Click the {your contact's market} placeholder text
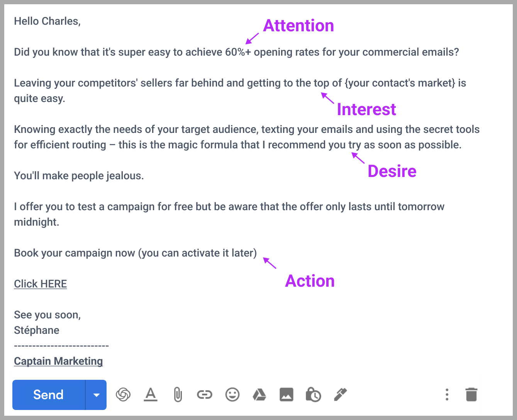The image size is (517, 420). [x=400, y=83]
